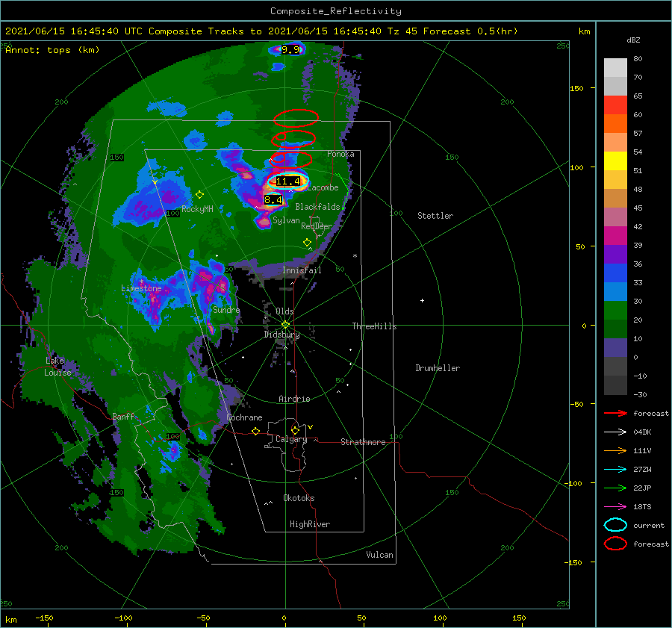
Task: Pick the purple 36-39 dBZ color swatch
Action: pyautogui.click(x=615, y=254)
